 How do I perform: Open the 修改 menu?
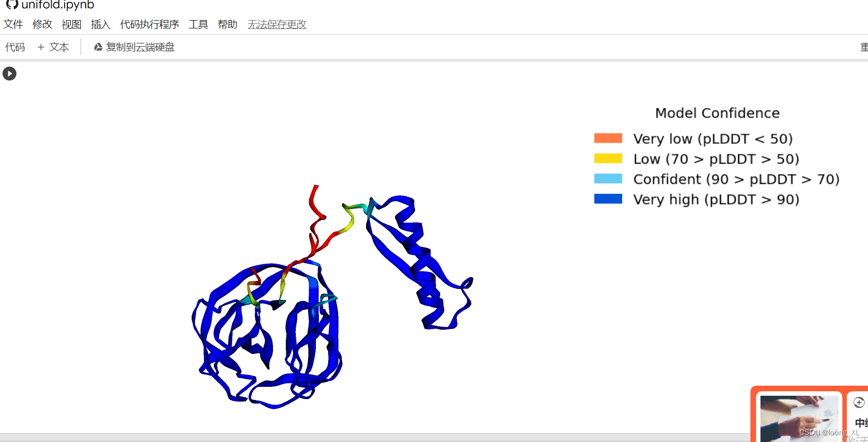pos(42,24)
